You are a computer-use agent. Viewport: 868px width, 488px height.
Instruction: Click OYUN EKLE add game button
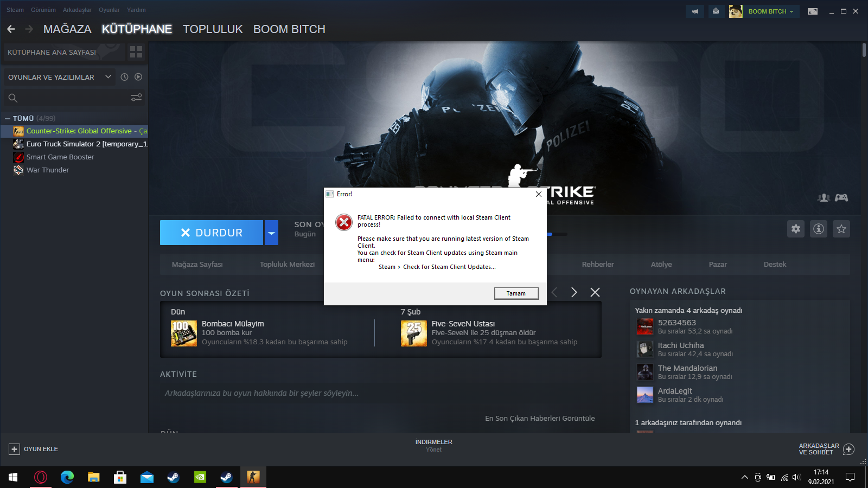34,449
